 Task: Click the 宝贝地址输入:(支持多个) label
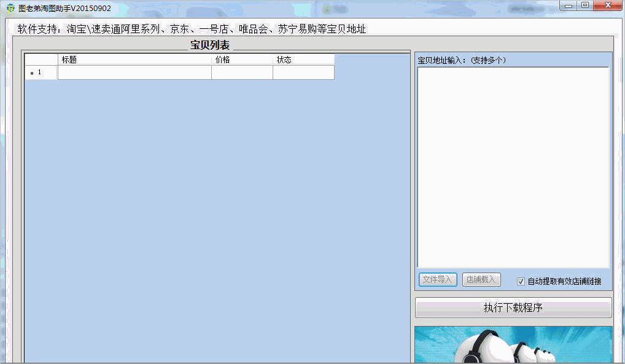pos(462,60)
